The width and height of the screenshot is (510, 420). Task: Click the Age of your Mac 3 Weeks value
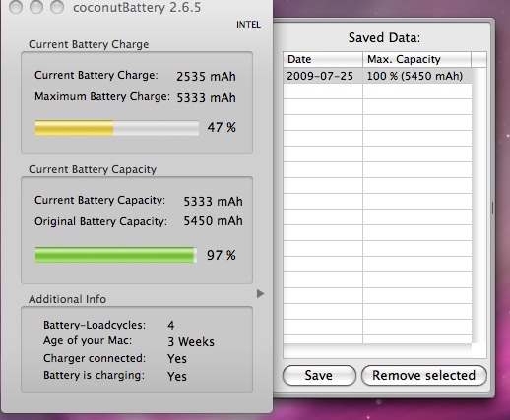(x=191, y=342)
